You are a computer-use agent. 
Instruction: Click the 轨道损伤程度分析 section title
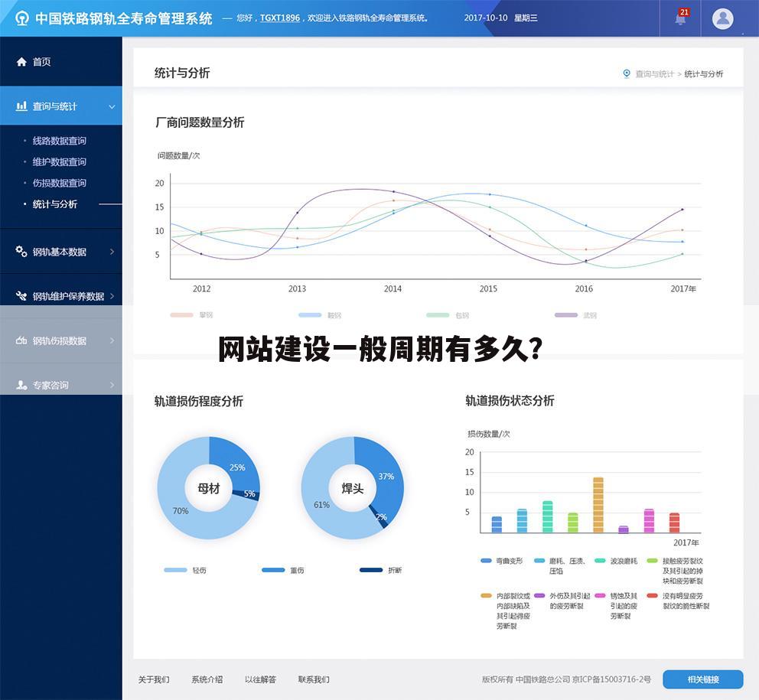tap(198, 402)
